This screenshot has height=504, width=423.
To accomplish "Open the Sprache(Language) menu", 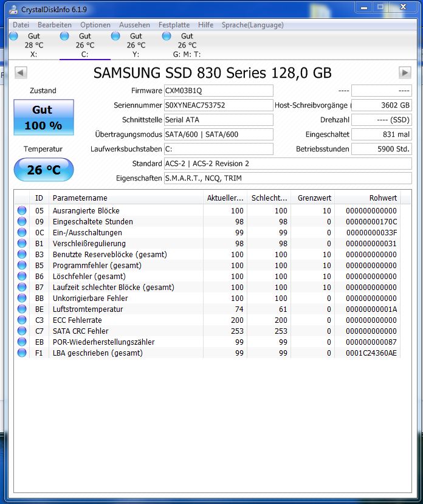I will tap(253, 25).
